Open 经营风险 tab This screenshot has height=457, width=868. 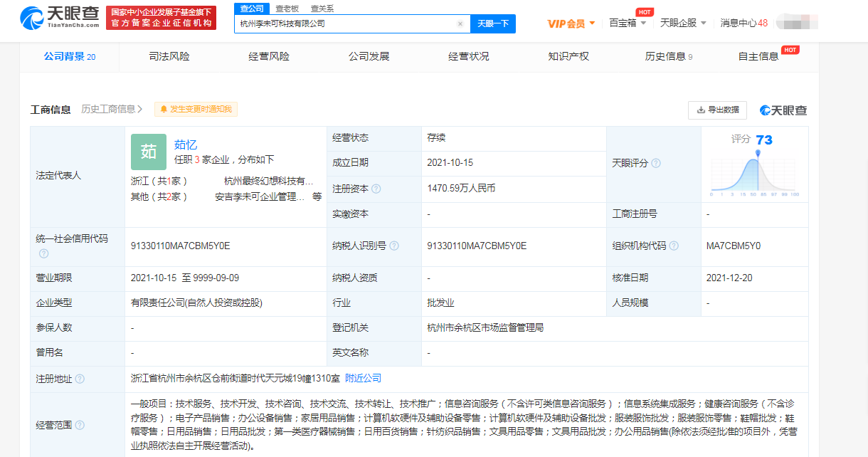[269, 56]
